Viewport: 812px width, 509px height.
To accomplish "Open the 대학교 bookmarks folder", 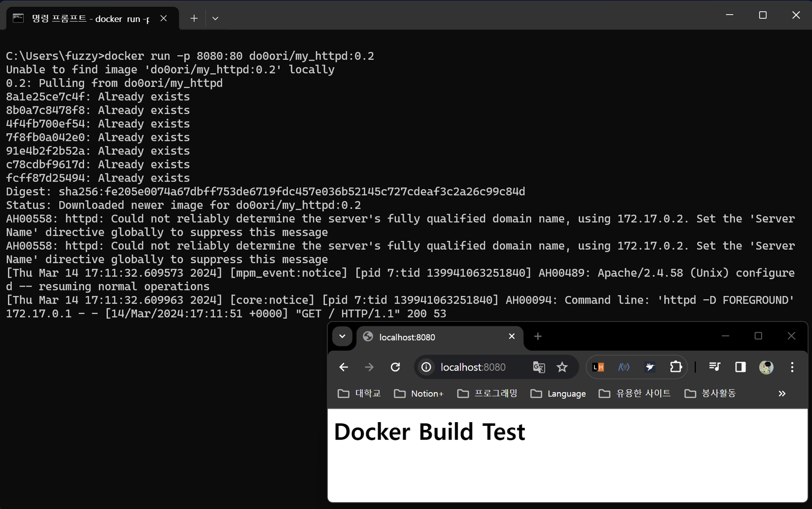I will tap(359, 393).
